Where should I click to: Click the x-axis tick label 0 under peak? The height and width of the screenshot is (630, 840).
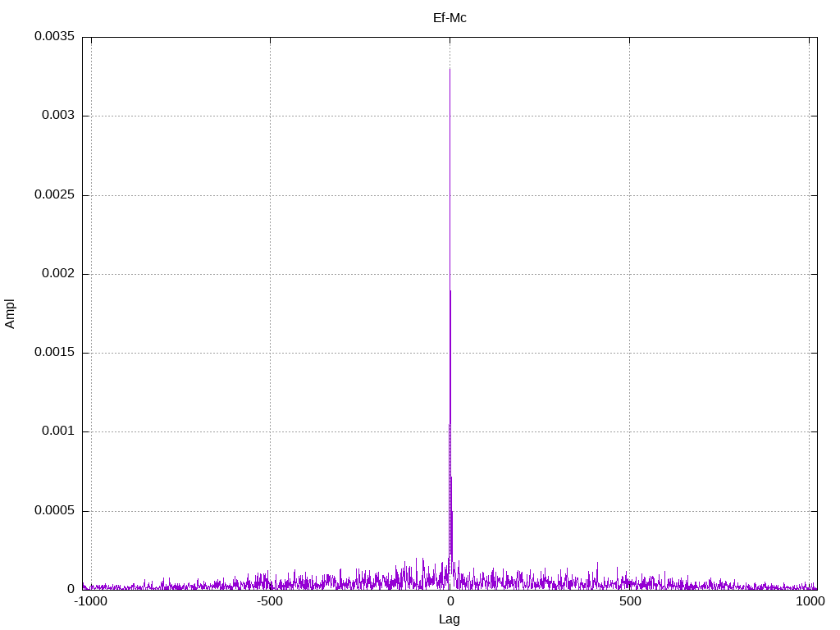click(x=450, y=601)
